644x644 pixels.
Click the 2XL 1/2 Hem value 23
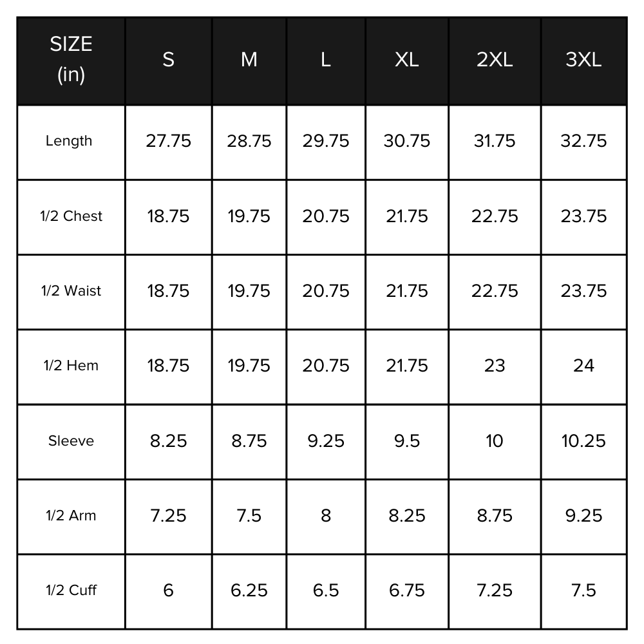[495, 366]
